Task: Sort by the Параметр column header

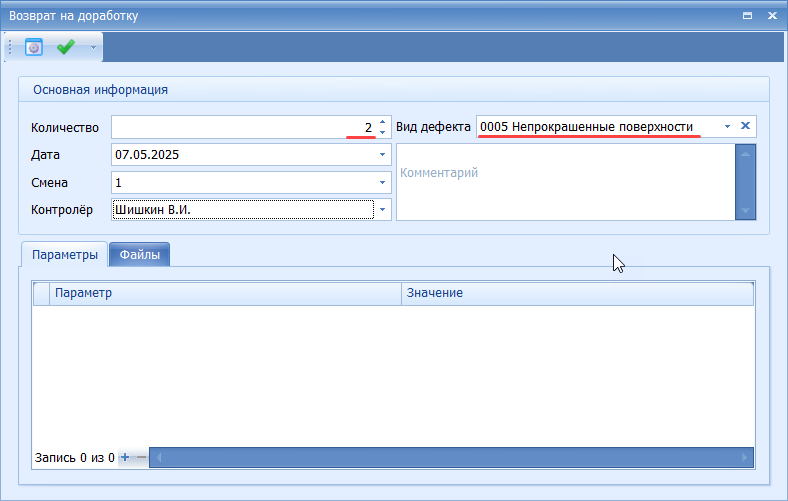Action: [x=225, y=293]
